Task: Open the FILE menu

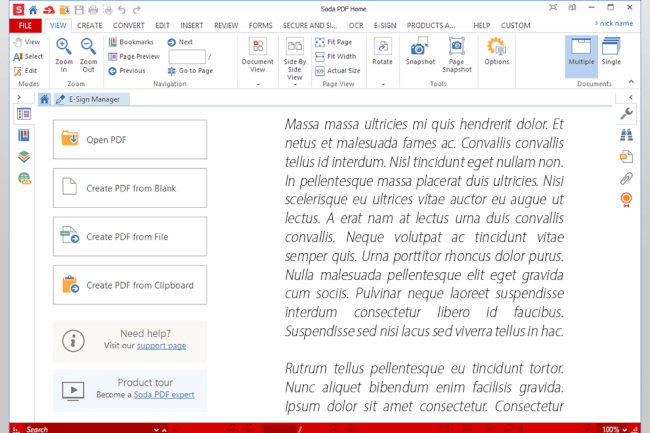Action: pyautogui.click(x=24, y=24)
